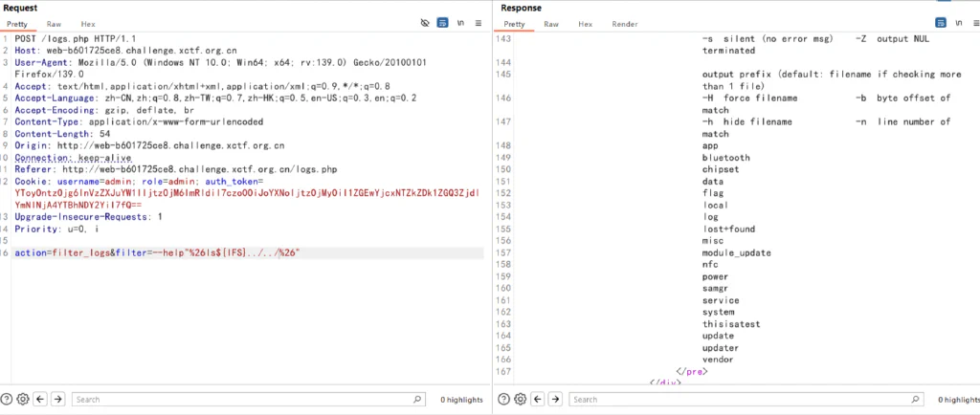Click the Content-Type header line
This screenshot has width=980, height=415.
139,122
